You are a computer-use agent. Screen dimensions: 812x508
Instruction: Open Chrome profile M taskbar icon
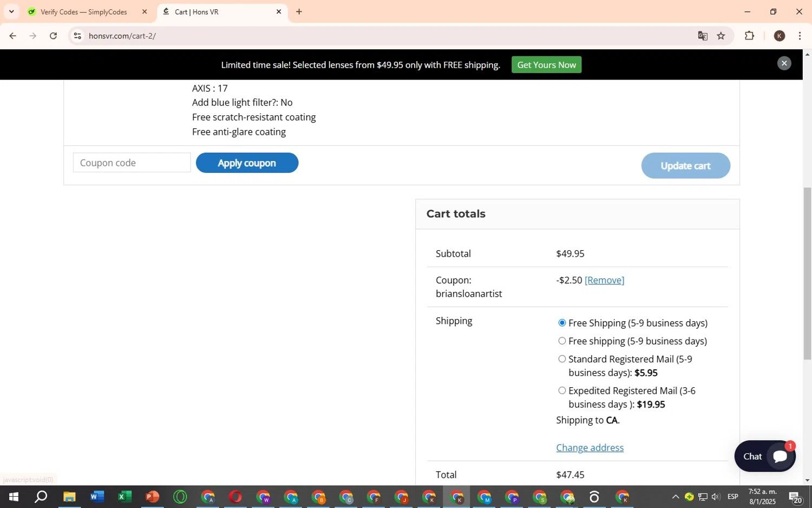[x=484, y=497]
